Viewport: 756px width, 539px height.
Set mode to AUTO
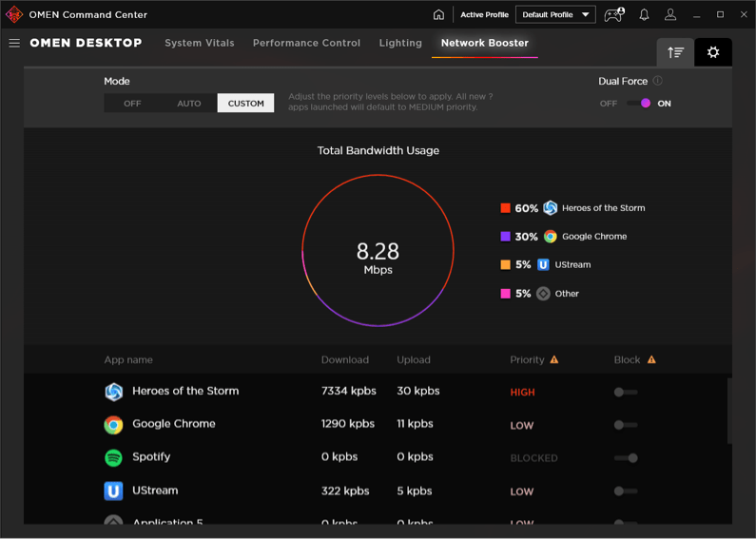pos(188,103)
